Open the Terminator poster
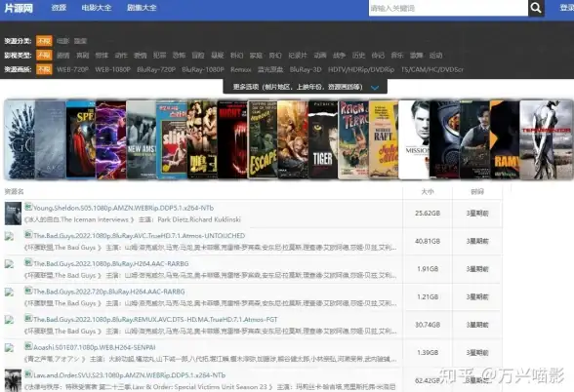 (547, 139)
